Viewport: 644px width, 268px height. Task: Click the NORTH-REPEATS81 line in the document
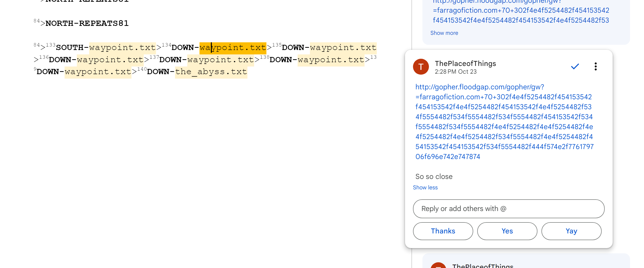(87, 23)
